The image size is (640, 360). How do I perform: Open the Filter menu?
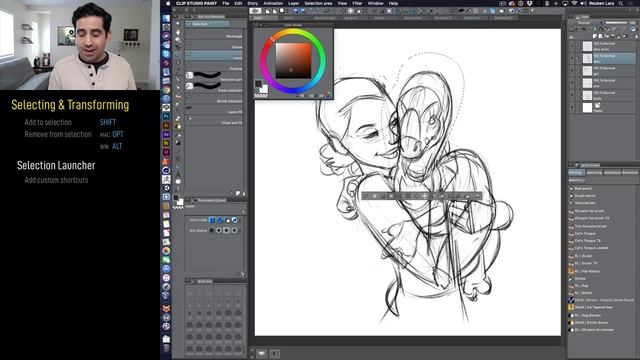coord(357,3)
